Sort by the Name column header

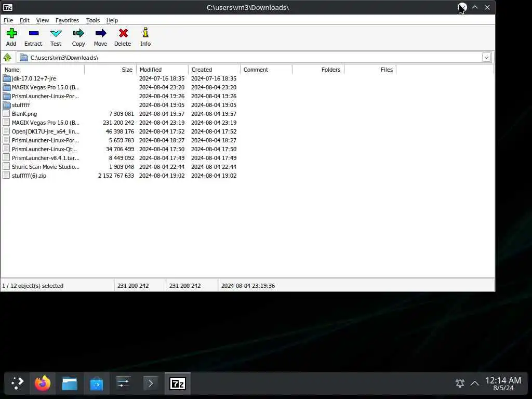pyautogui.click(x=43, y=70)
